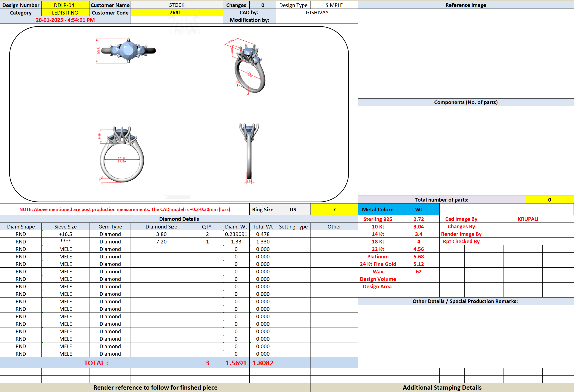Select the Sterling 925 weight 2.72

[418, 219]
